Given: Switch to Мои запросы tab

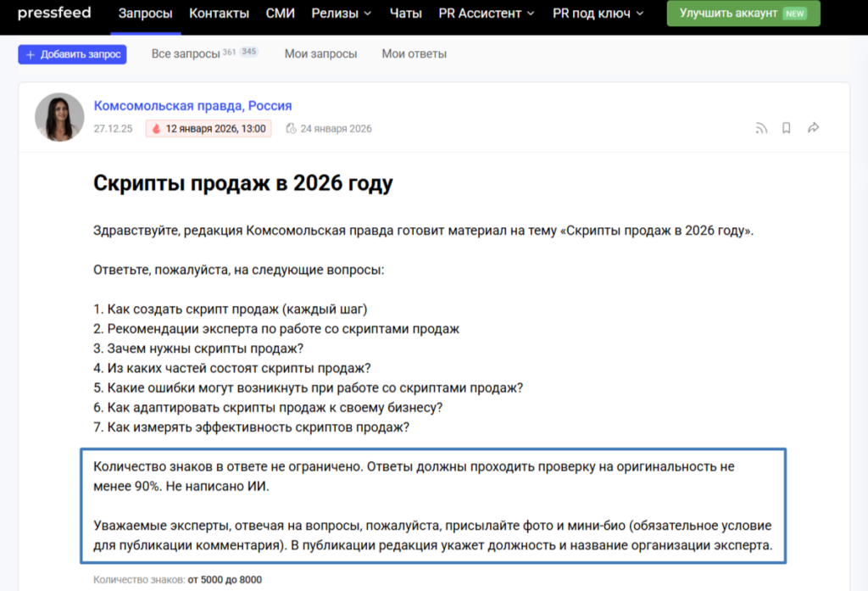Looking at the screenshot, I should (320, 53).
